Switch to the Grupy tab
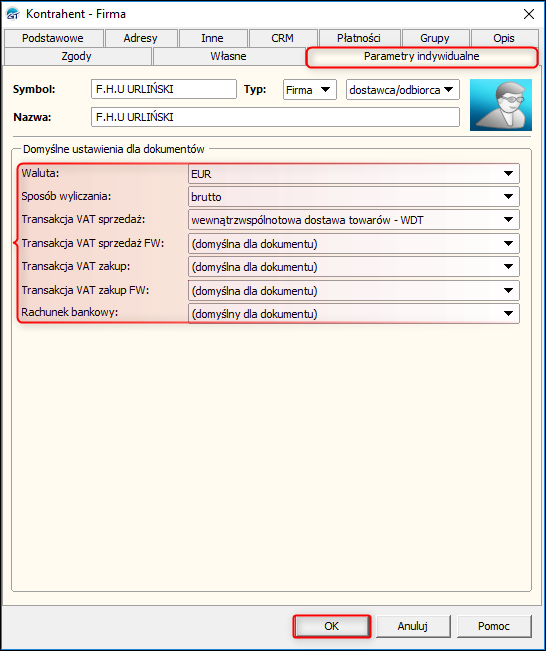This screenshot has height=651, width=546. click(435, 38)
